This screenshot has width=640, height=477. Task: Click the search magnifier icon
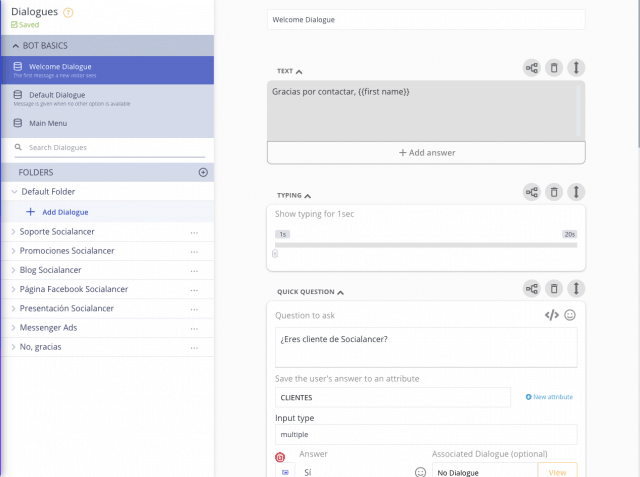[x=18, y=147]
